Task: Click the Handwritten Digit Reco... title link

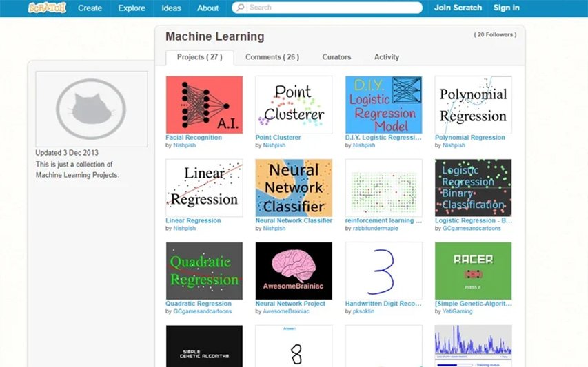Action: pos(383,304)
